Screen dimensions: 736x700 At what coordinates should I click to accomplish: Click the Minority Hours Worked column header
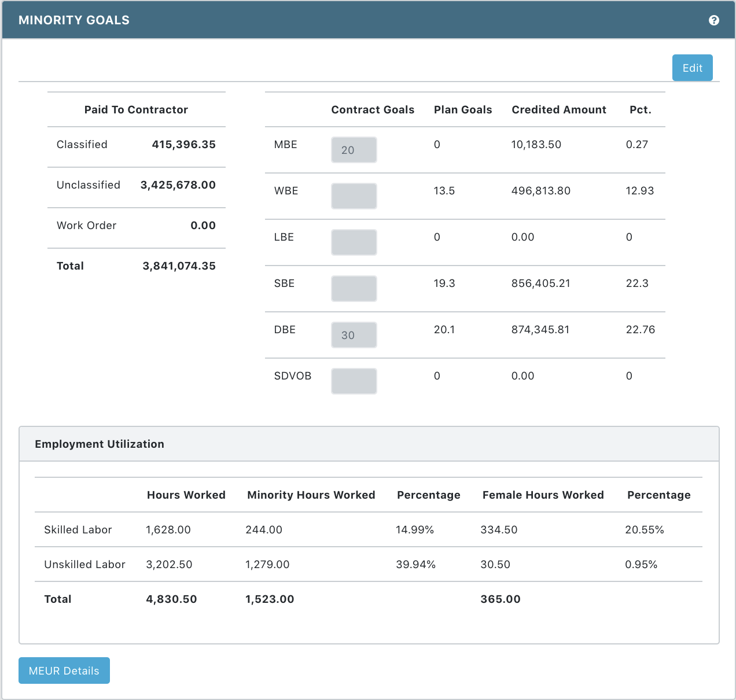311,495
